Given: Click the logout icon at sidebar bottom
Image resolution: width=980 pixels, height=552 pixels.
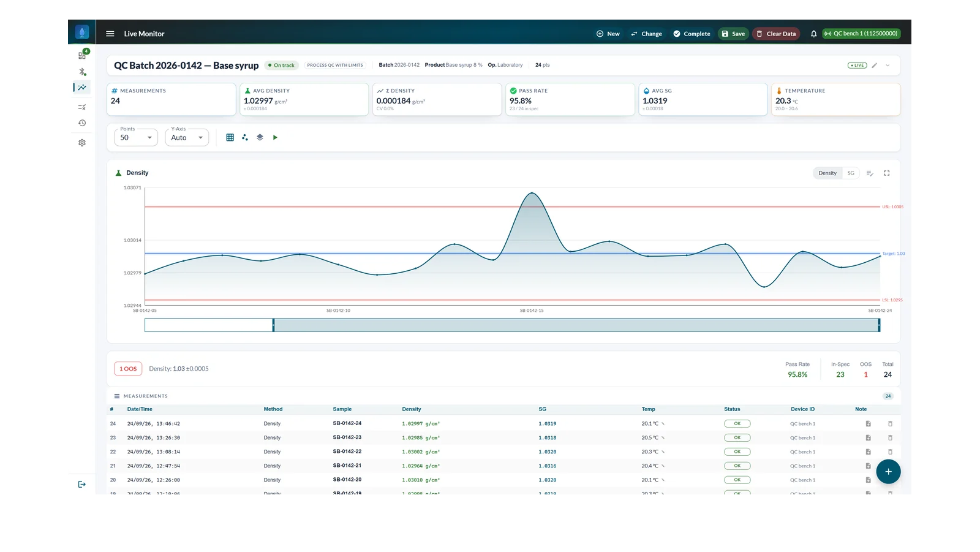Looking at the screenshot, I should tap(82, 485).
